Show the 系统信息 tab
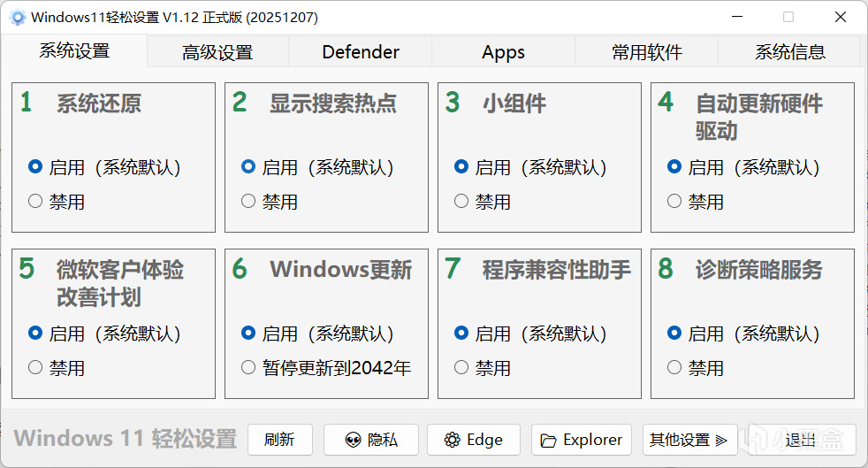 [789, 52]
